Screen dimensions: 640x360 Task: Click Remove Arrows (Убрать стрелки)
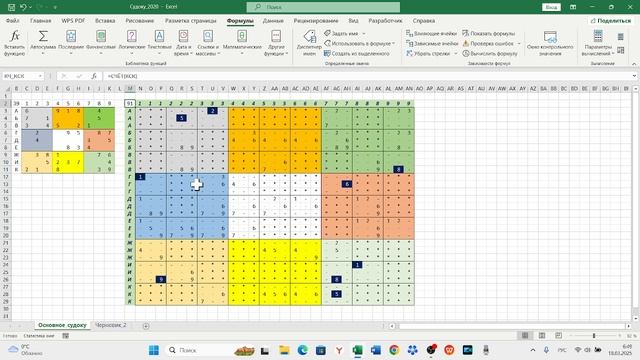pyautogui.click(x=429, y=53)
